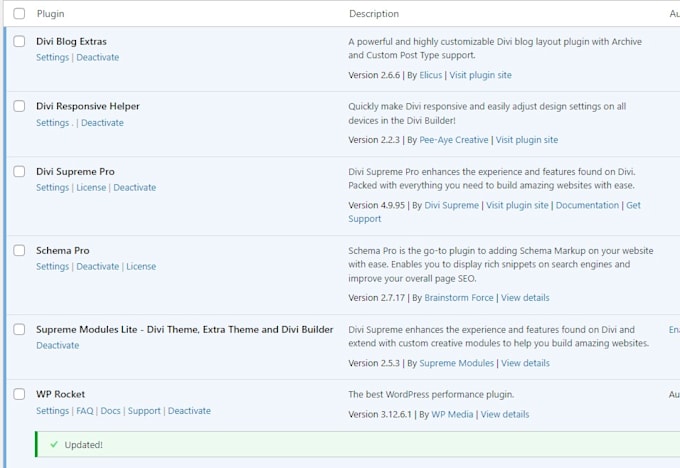Click the Updated! notice text
The image size is (680, 468).
(83, 445)
